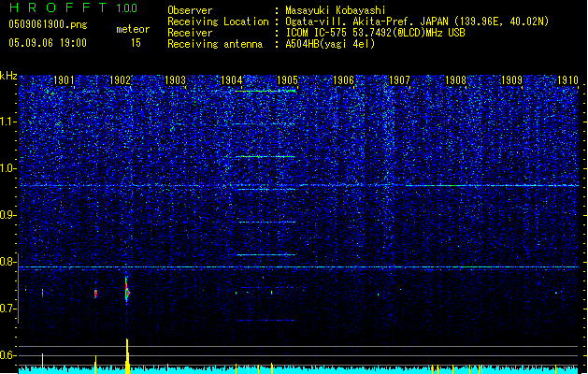Click the 1905 time marker
This screenshot has height=374, width=588.
click(287, 80)
